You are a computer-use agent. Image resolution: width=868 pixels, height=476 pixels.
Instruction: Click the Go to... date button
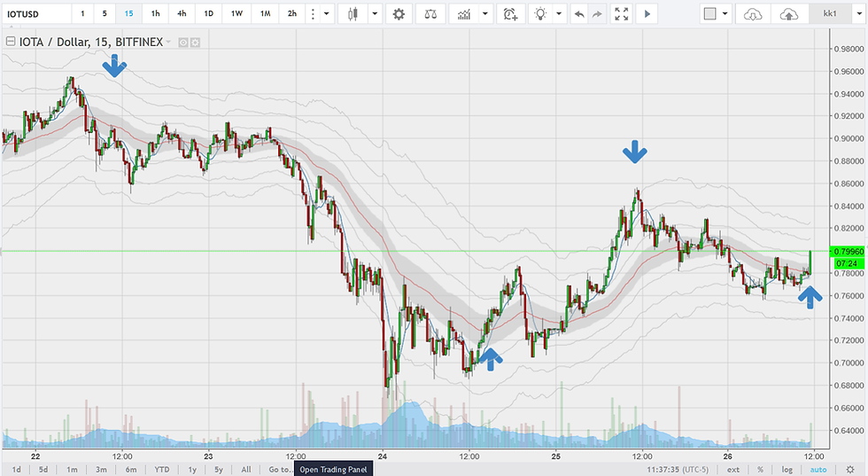[280, 469]
